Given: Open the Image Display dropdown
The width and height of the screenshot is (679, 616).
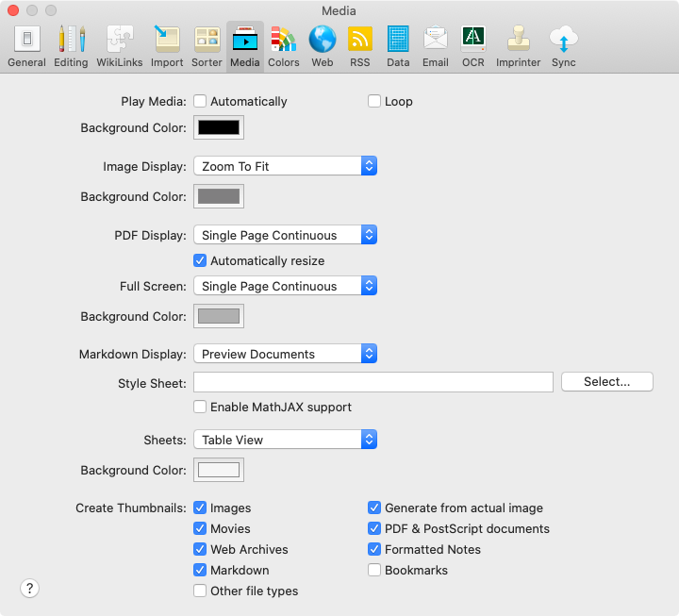Looking at the screenshot, I should 285,166.
